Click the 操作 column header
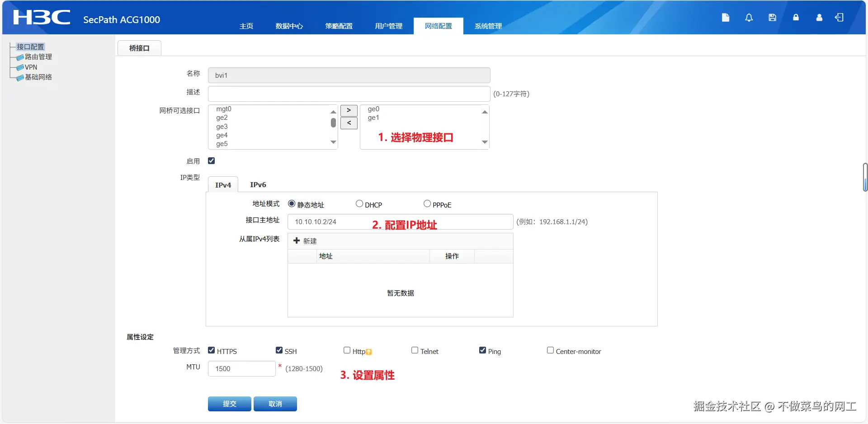The height and width of the screenshot is (424, 868). tap(452, 256)
